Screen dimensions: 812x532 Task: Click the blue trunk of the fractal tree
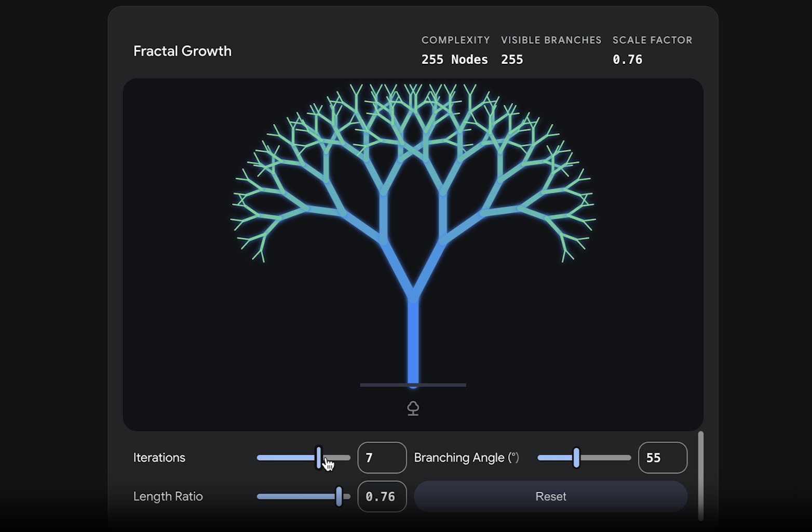pyautogui.click(x=413, y=343)
